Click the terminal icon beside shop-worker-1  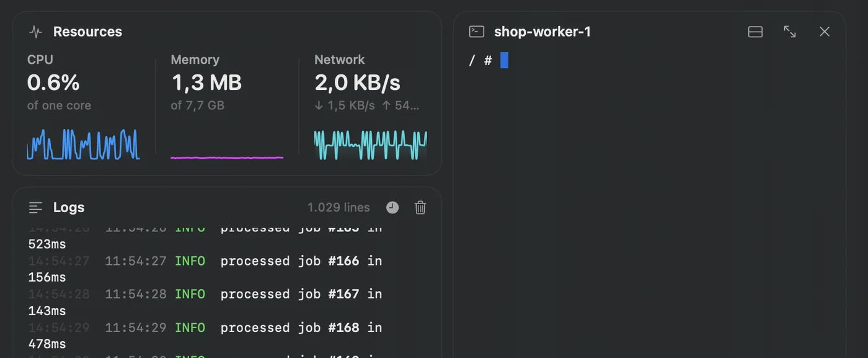pos(476,32)
